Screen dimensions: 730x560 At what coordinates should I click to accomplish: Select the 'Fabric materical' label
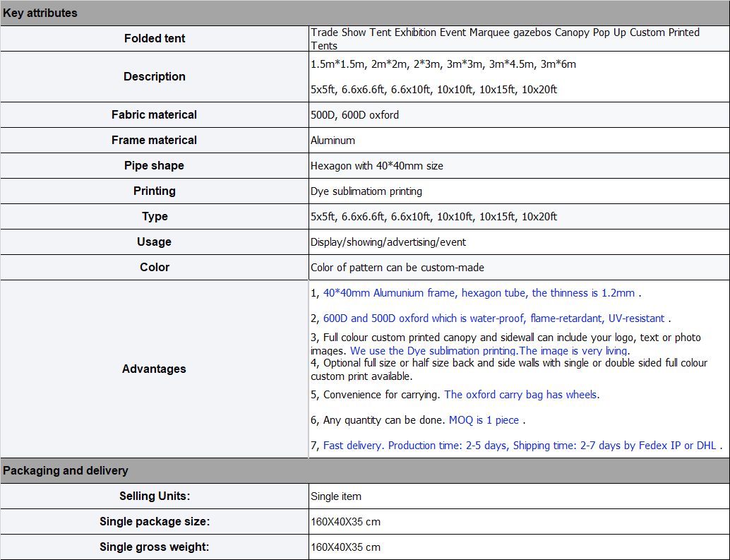click(155, 115)
